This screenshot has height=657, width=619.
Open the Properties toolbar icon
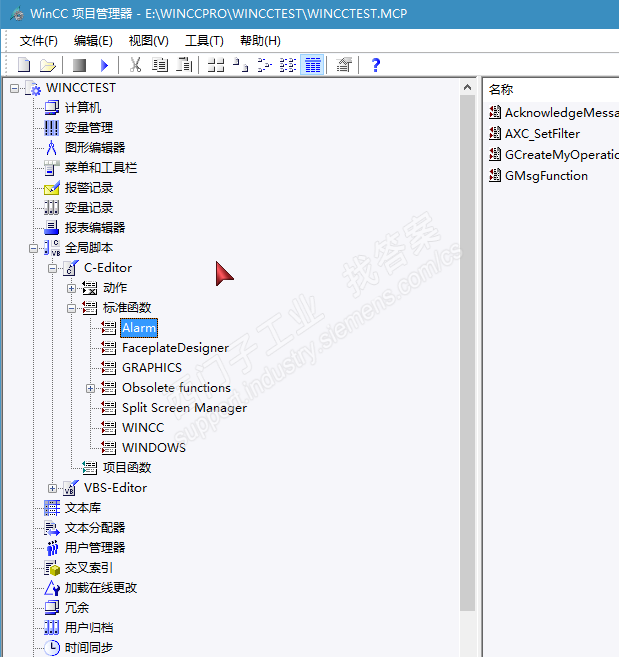pos(344,65)
